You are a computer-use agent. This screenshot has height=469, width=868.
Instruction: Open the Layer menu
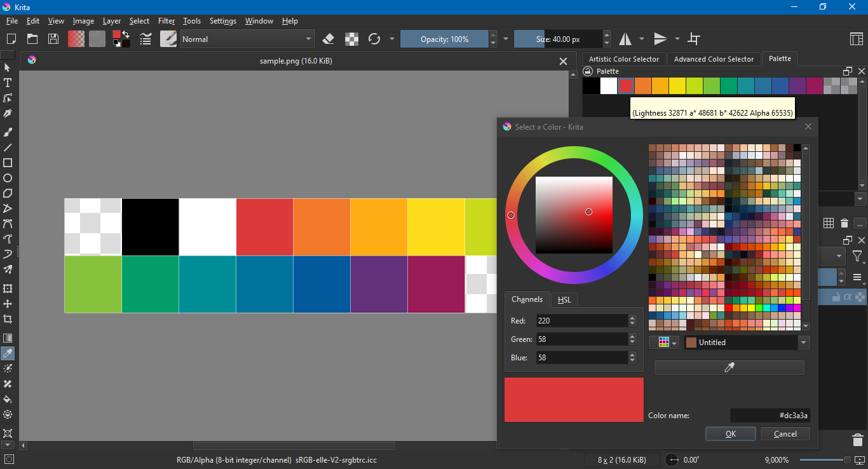112,21
